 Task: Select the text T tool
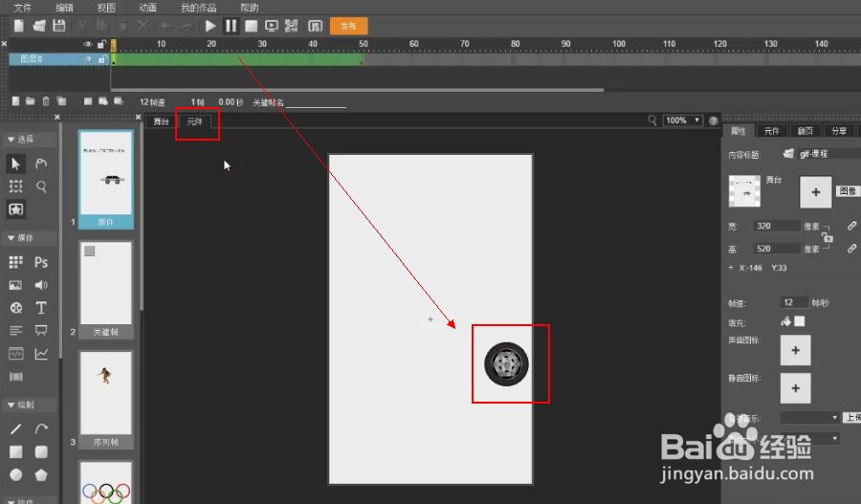pos(41,308)
